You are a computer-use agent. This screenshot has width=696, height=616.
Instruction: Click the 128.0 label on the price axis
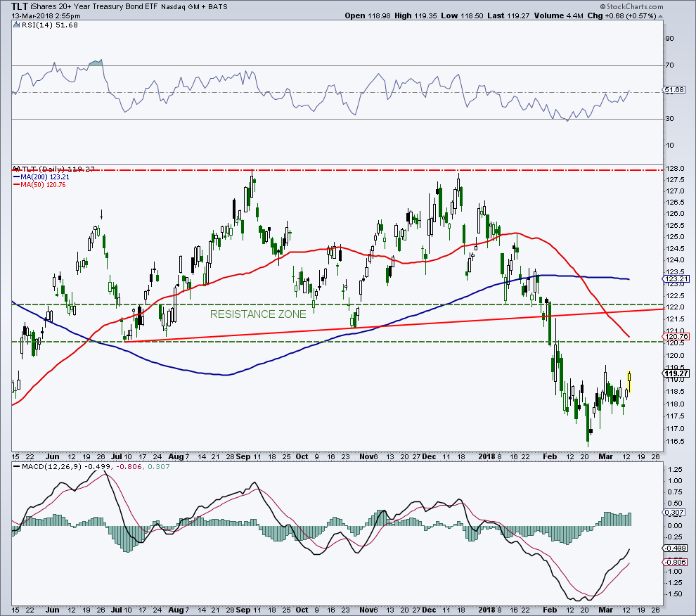tap(675, 169)
